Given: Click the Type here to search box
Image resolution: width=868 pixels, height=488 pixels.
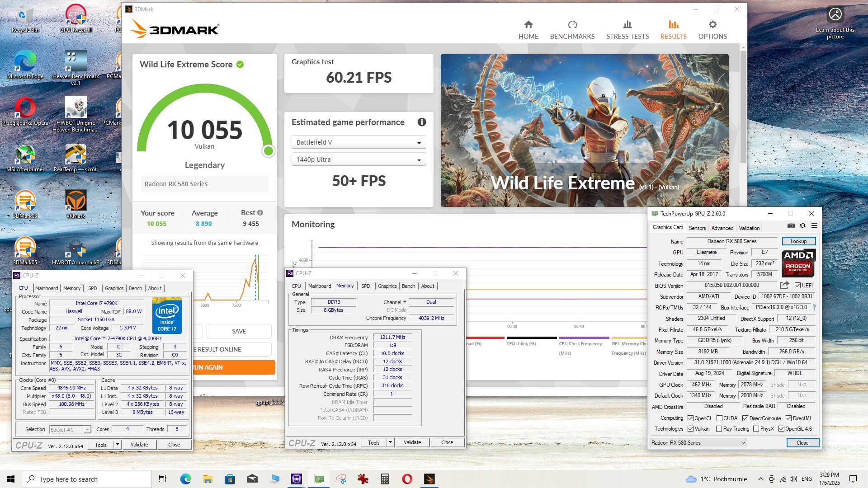Looking at the screenshot, I should [x=87, y=479].
